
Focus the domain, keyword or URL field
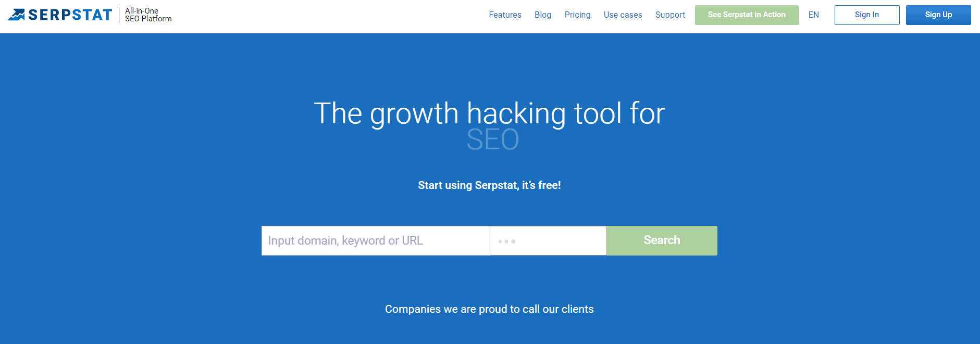click(375, 240)
